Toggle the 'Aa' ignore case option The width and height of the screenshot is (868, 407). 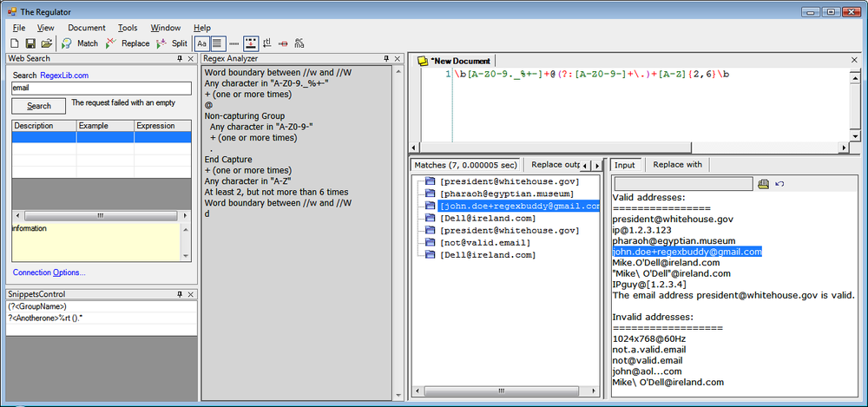[201, 43]
